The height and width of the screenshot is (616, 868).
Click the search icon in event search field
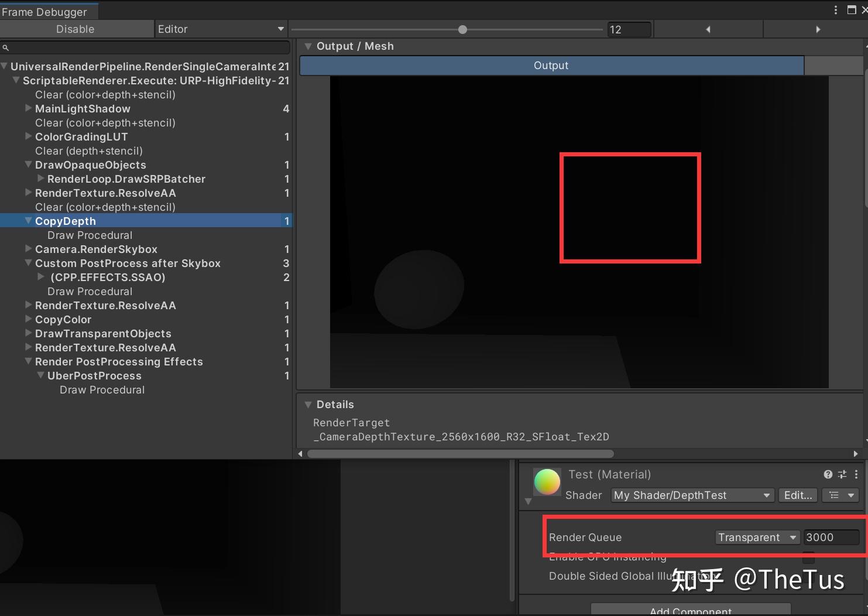[6, 48]
